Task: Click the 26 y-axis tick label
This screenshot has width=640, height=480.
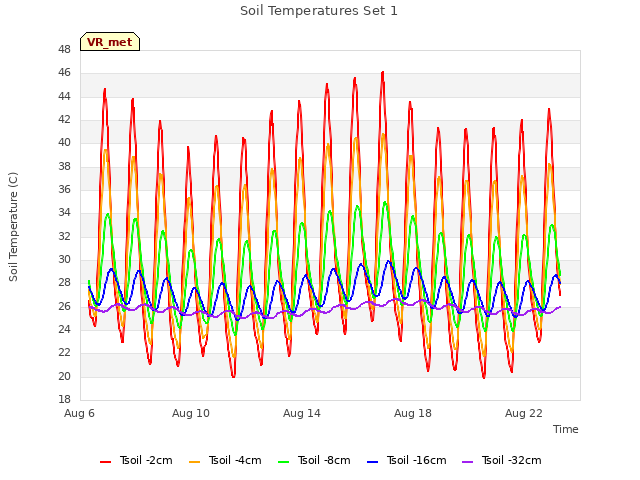Action: tap(64, 306)
